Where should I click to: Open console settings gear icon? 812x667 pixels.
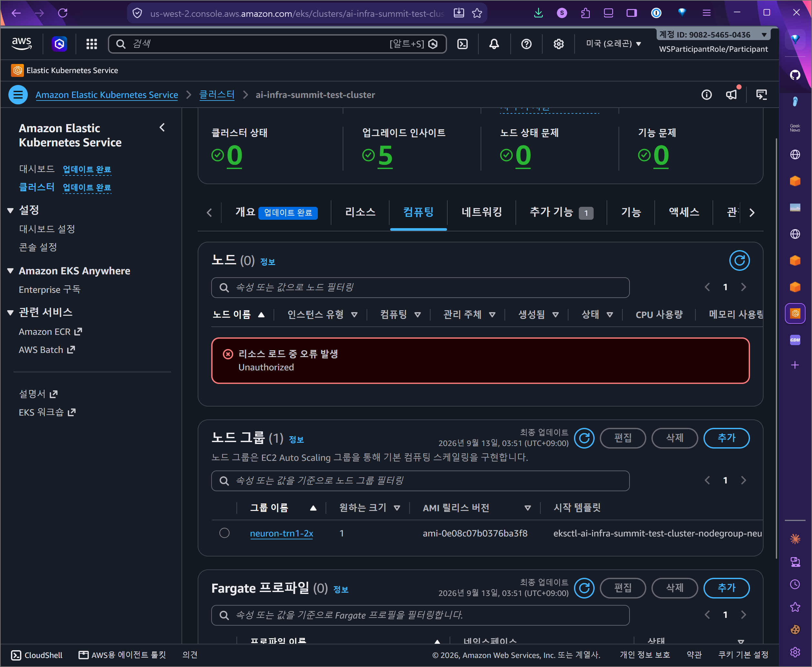(558, 44)
